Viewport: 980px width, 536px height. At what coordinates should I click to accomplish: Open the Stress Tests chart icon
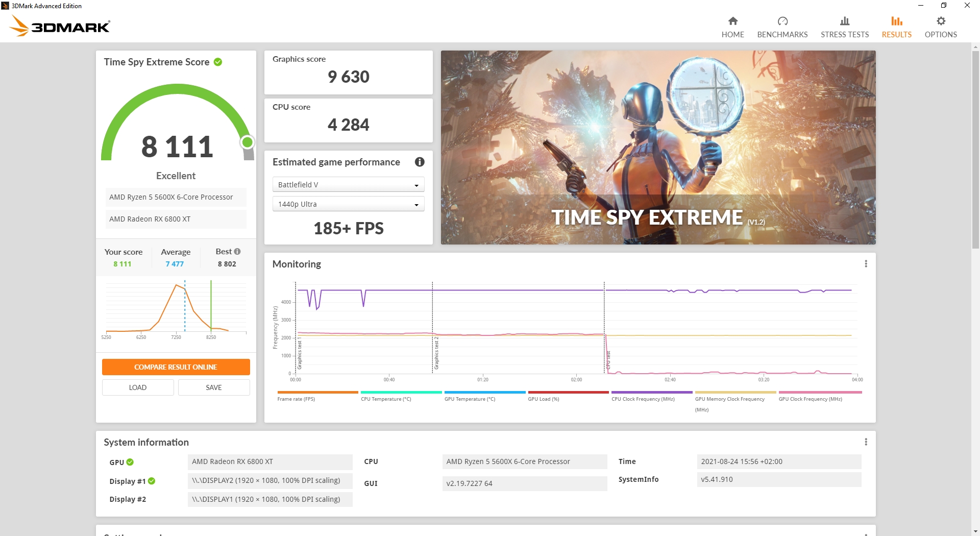[x=845, y=21]
